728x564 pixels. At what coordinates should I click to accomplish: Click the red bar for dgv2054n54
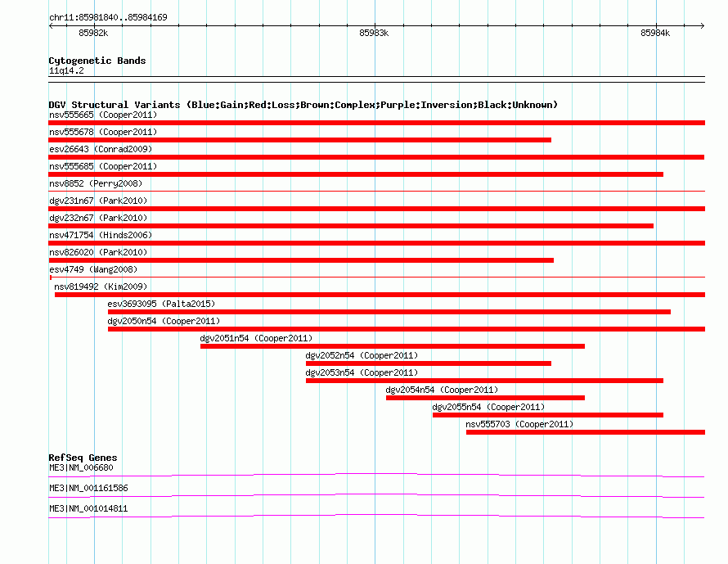(x=485, y=398)
